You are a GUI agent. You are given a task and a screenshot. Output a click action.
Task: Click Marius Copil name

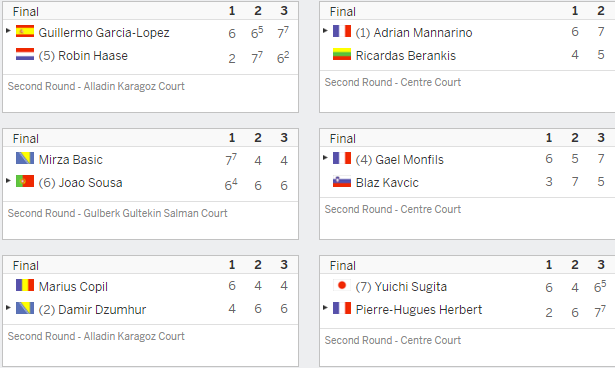tap(73, 287)
